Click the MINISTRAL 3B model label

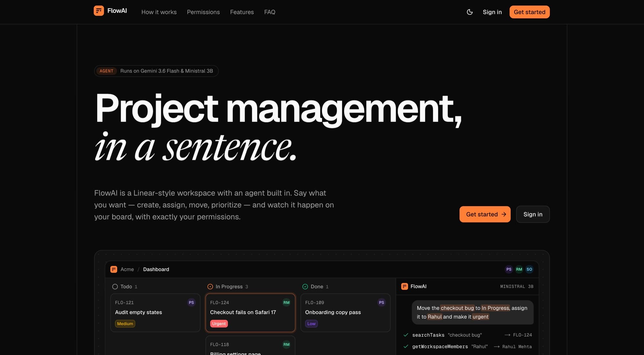click(517, 286)
